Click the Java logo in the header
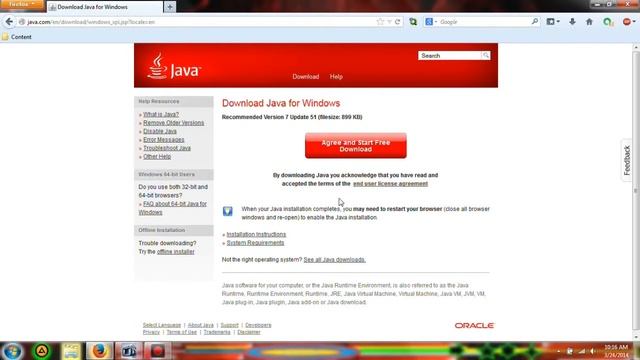This screenshot has width=640, height=360. (174, 66)
